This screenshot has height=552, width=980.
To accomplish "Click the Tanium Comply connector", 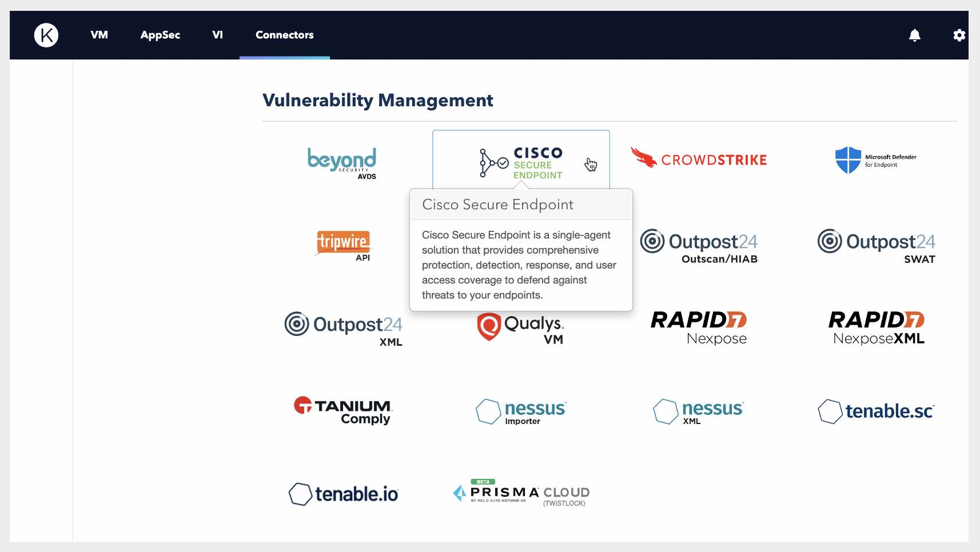I will point(343,410).
